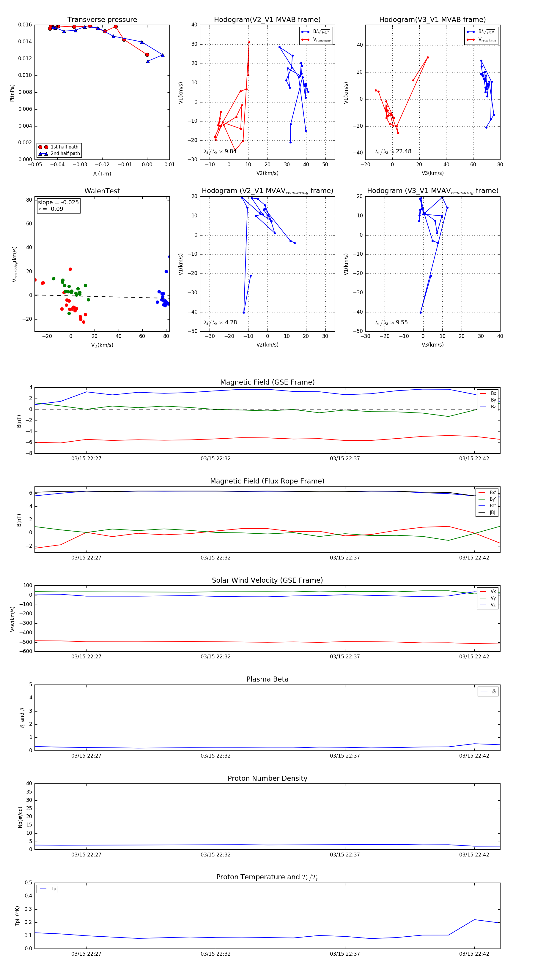Click the MVAV remaining V2_V1 hodogram title
This screenshot has height=980, width=535.
click(x=267, y=191)
